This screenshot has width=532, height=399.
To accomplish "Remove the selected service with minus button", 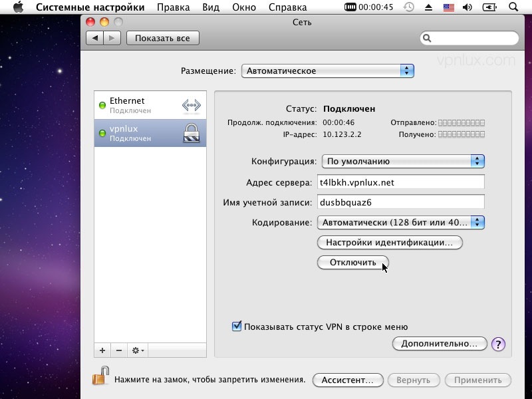I will click(x=119, y=350).
